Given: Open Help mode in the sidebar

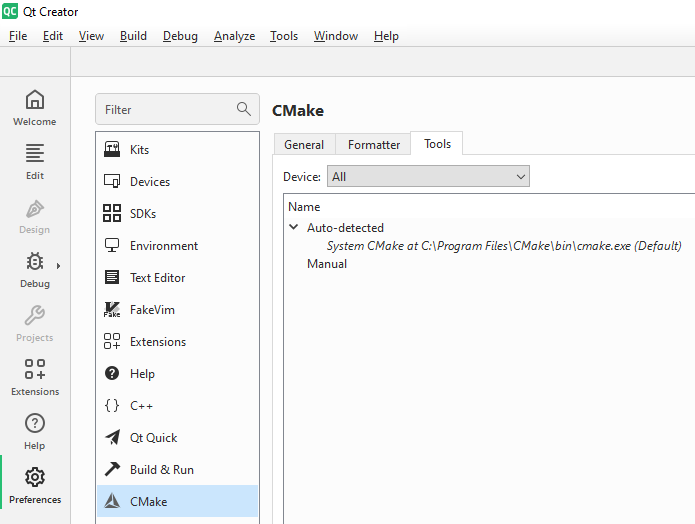Looking at the screenshot, I should (x=35, y=432).
